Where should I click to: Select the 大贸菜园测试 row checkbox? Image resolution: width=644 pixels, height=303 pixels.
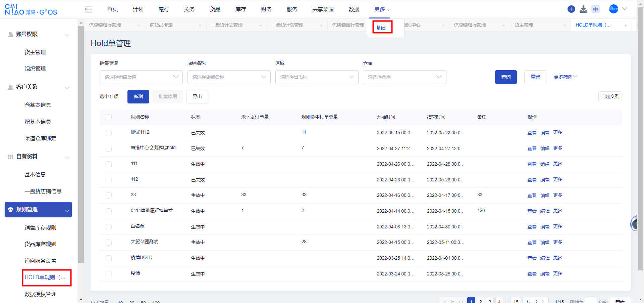point(109,243)
